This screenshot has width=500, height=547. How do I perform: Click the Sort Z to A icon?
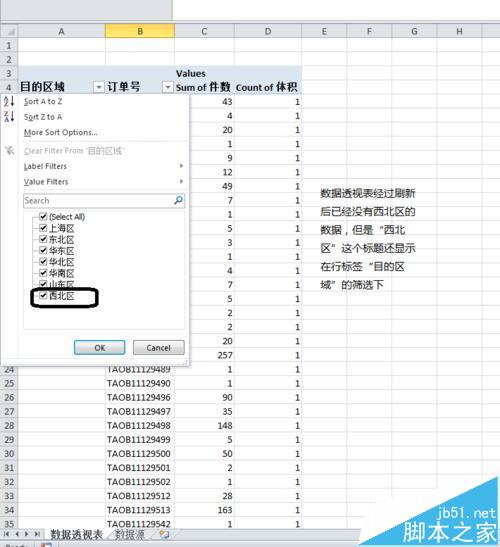(x=9, y=117)
